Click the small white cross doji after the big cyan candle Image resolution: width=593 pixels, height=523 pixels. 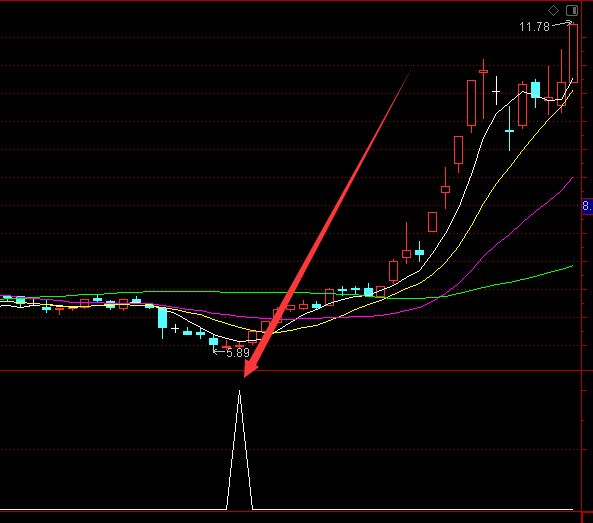(175, 328)
